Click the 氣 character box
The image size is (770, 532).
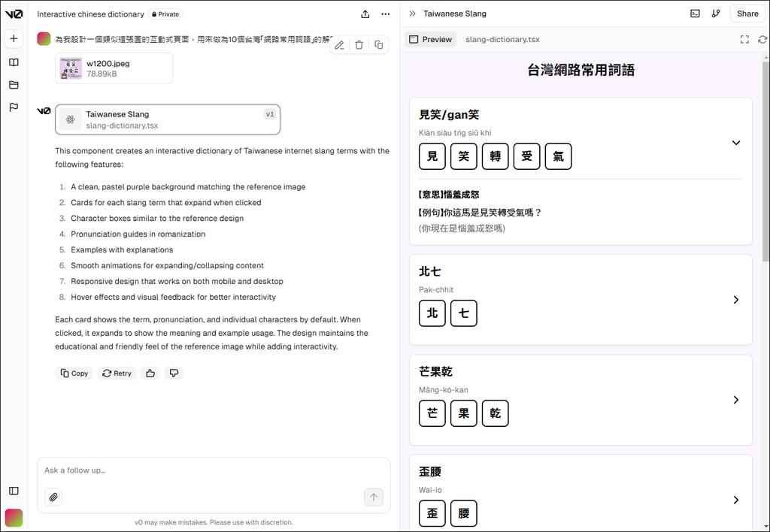coord(558,156)
